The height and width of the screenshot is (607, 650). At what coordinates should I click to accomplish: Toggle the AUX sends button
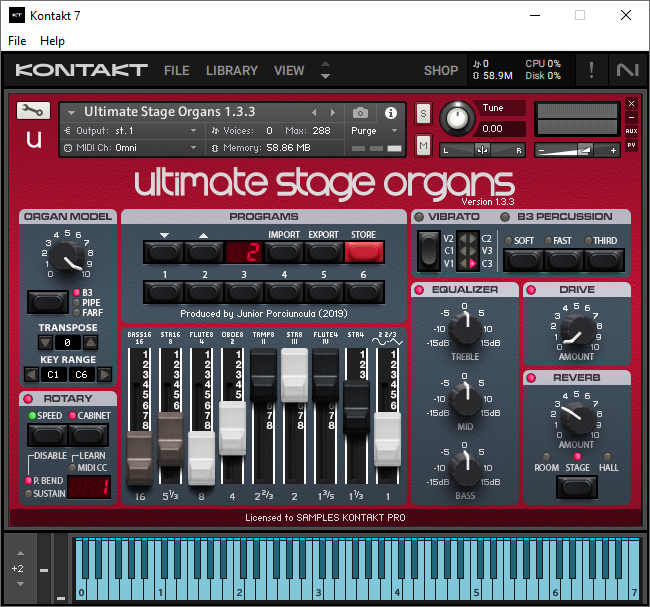pyautogui.click(x=631, y=131)
